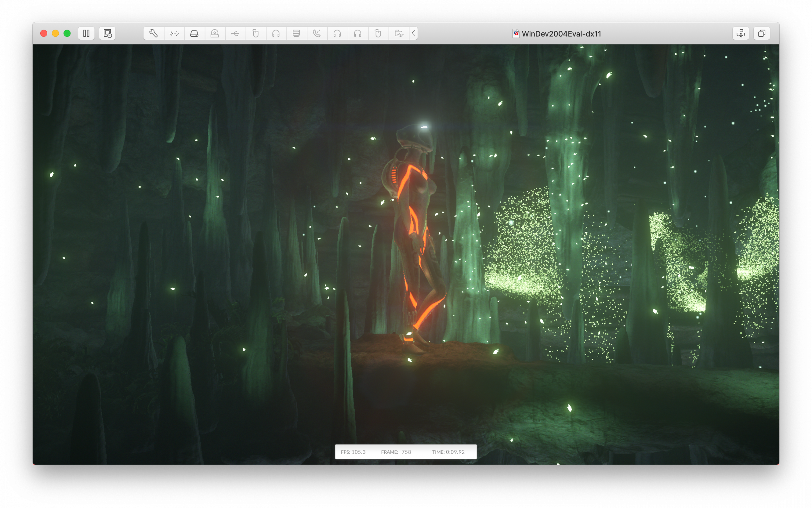
Task: Minimize the window with the yellow button
Action: tap(56, 33)
